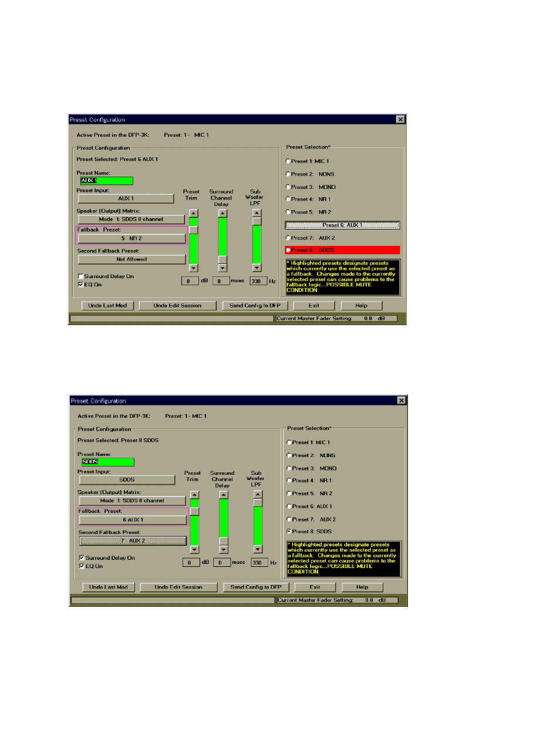Select Preset 7: AUX 2 in upper window
The height and width of the screenshot is (730, 560).
pos(310,238)
